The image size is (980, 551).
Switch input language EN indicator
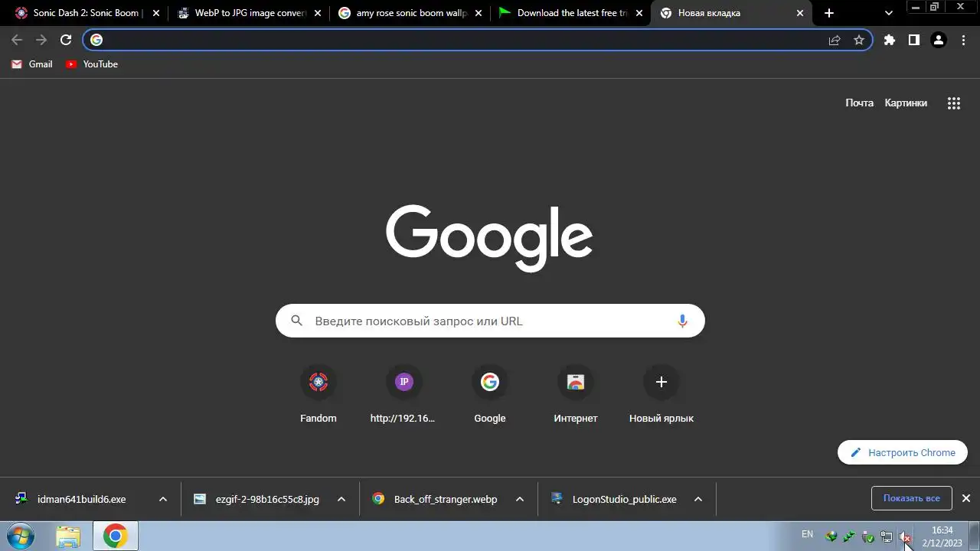point(808,534)
